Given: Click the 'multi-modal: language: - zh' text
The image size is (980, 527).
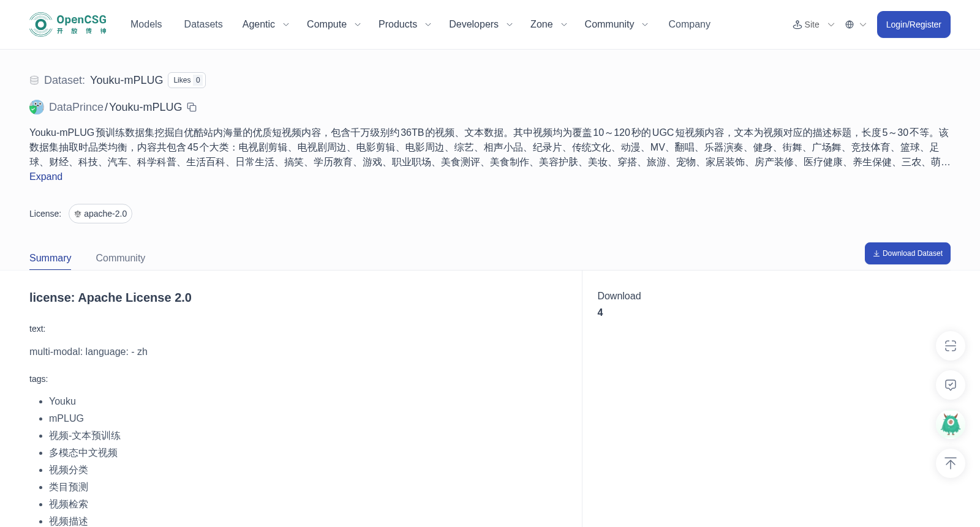Looking at the screenshot, I should [x=88, y=352].
